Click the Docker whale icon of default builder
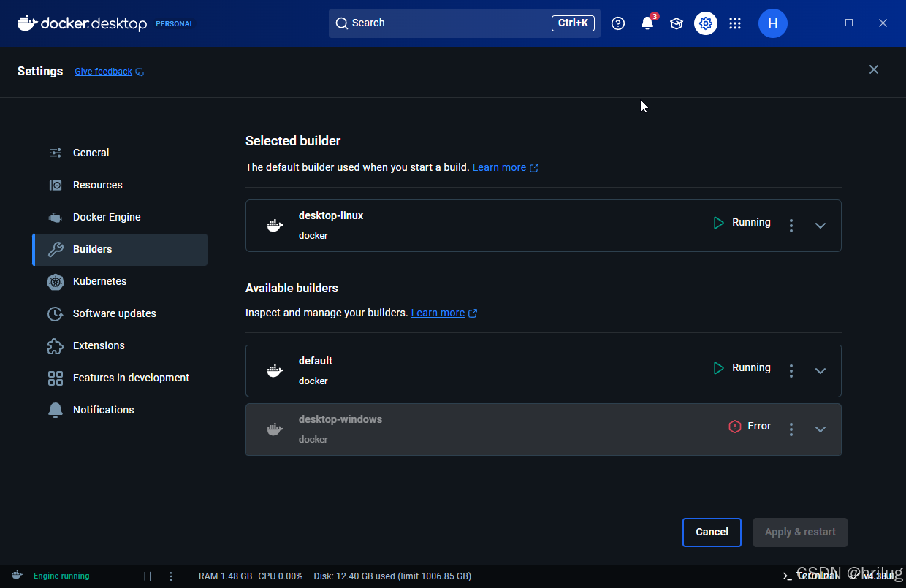 pyautogui.click(x=275, y=371)
